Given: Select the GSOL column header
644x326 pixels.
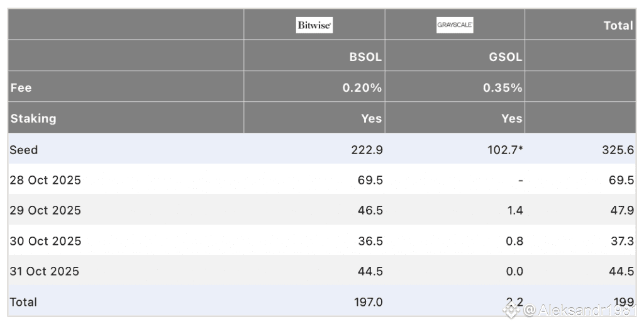Looking at the screenshot, I should point(506,57).
